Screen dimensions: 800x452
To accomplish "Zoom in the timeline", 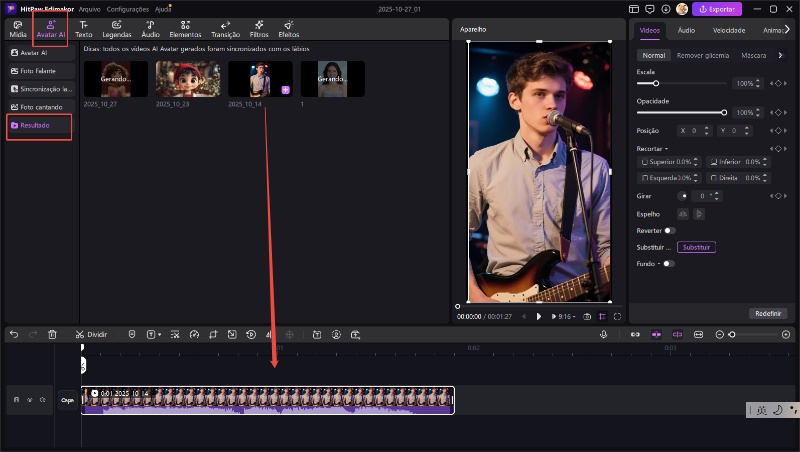I will click(786, 334).
